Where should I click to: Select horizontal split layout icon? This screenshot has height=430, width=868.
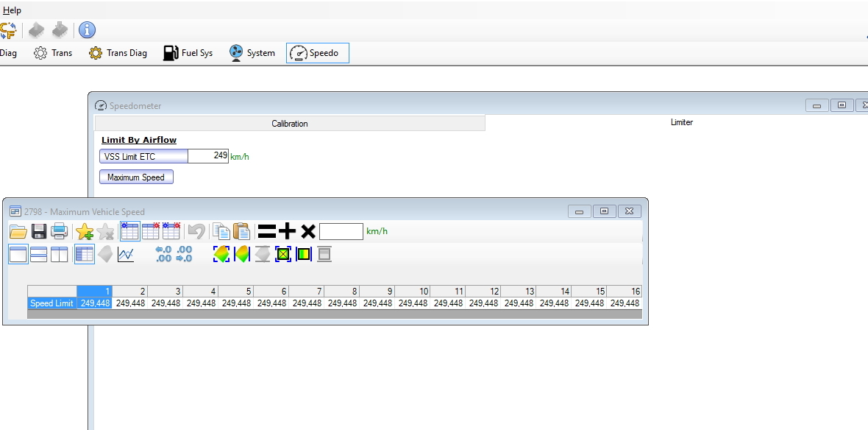point(39,254)
